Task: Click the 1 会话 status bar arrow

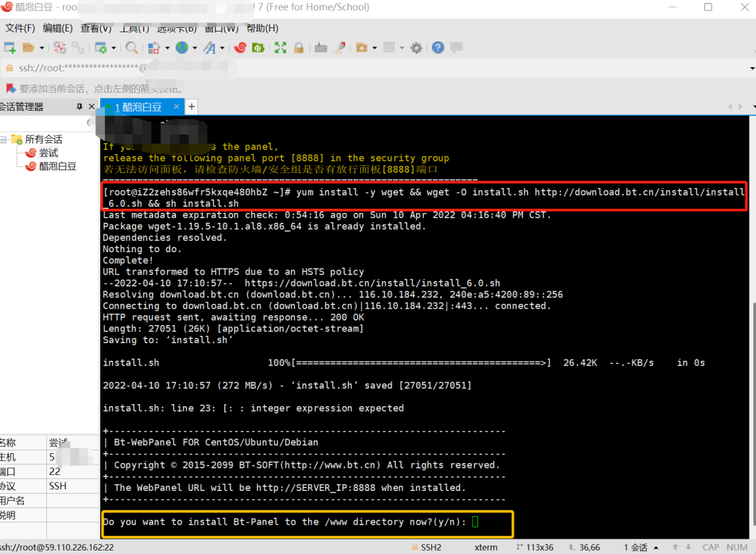Action: pyautogui.click(x=656, y=548)
